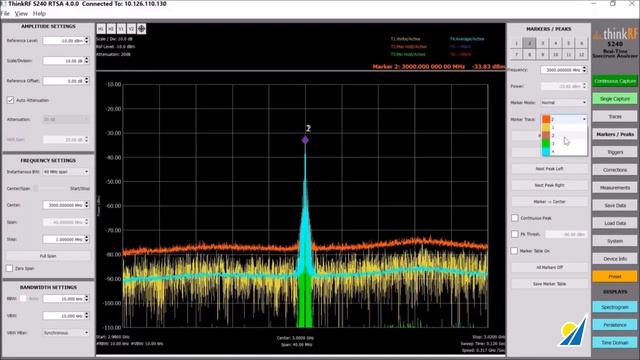Open the VBW Filter dropdown

pyautogui.click(x=66, y=333)
